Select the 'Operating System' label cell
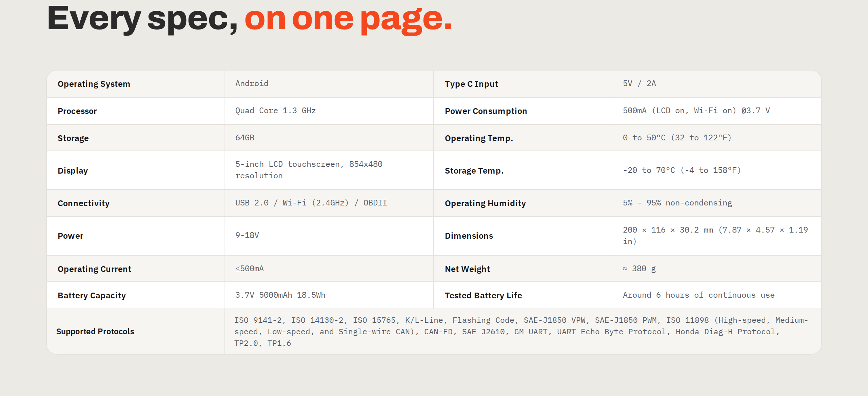 click(x=135, y=84)
